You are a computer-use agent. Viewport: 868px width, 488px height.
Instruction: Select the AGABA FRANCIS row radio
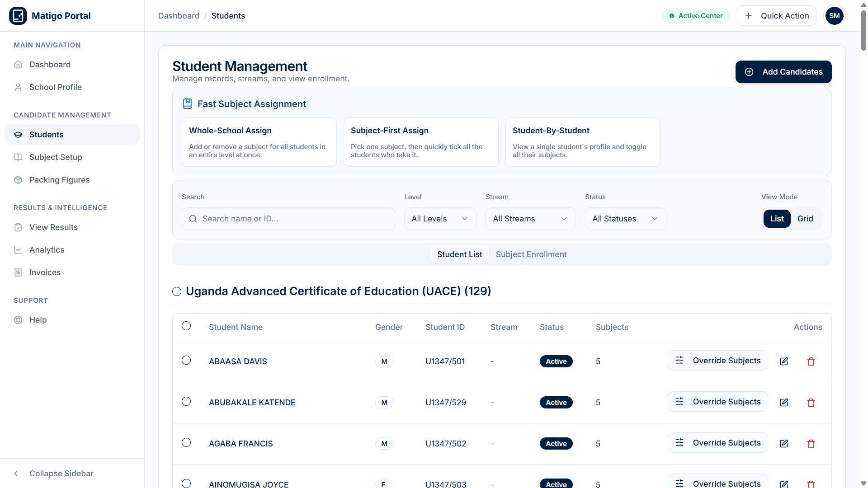point(186,442)
